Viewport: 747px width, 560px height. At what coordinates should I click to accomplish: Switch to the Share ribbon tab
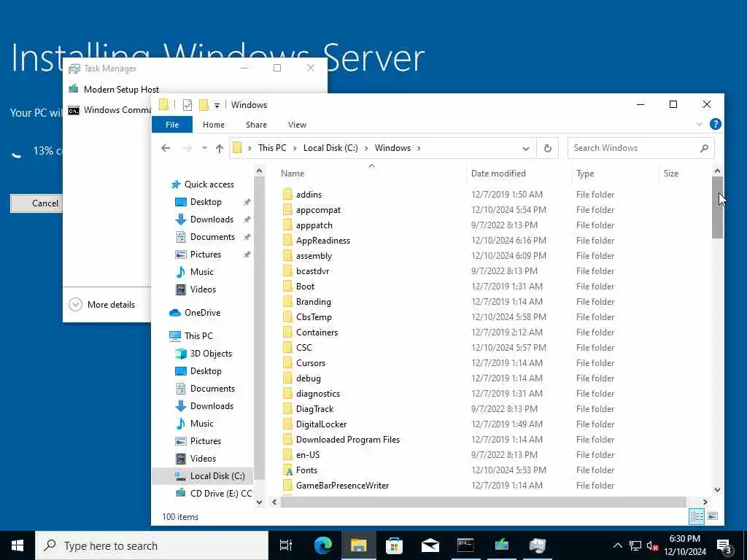pos(256,125)
